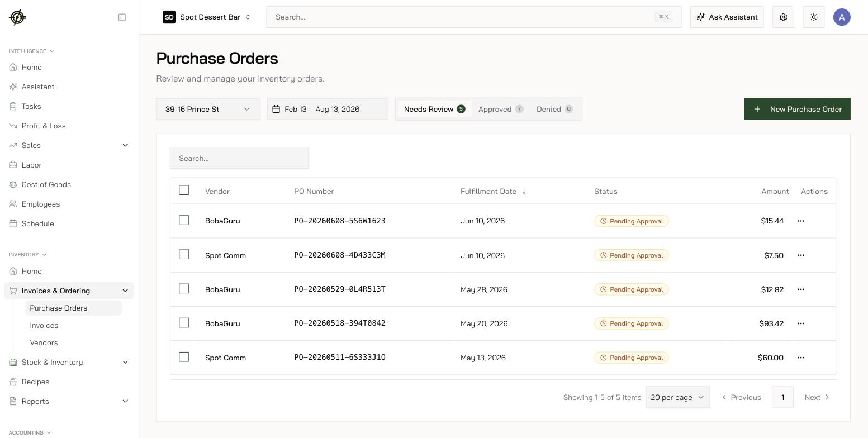Screen dimensions: 868x438
Task: Collapse the ACCOUNTING group header
Action: (x=30, y=432)
